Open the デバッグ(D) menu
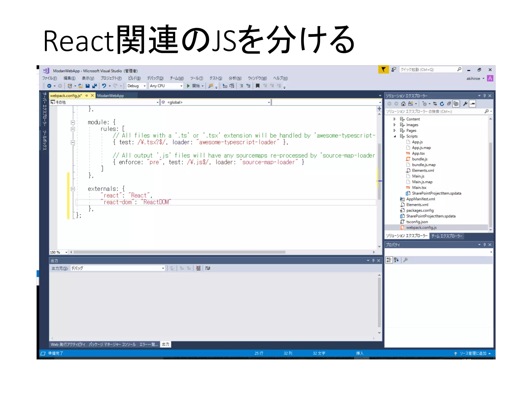532x399 pixels. 155,78
